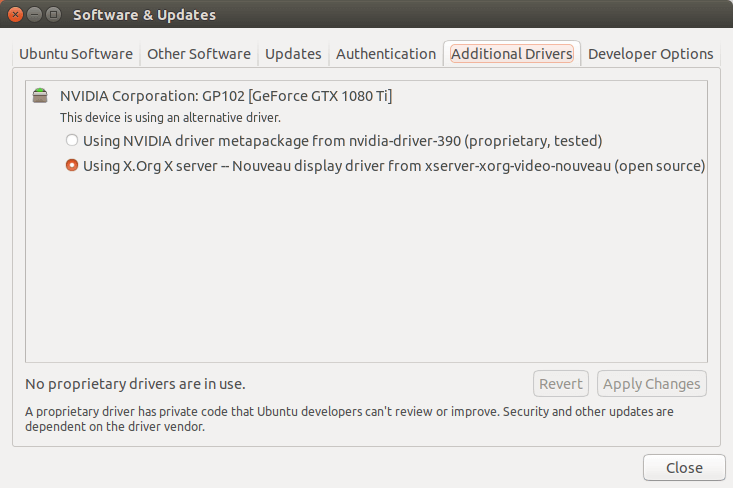Click the Close button at the bottom right

(684, 467)
